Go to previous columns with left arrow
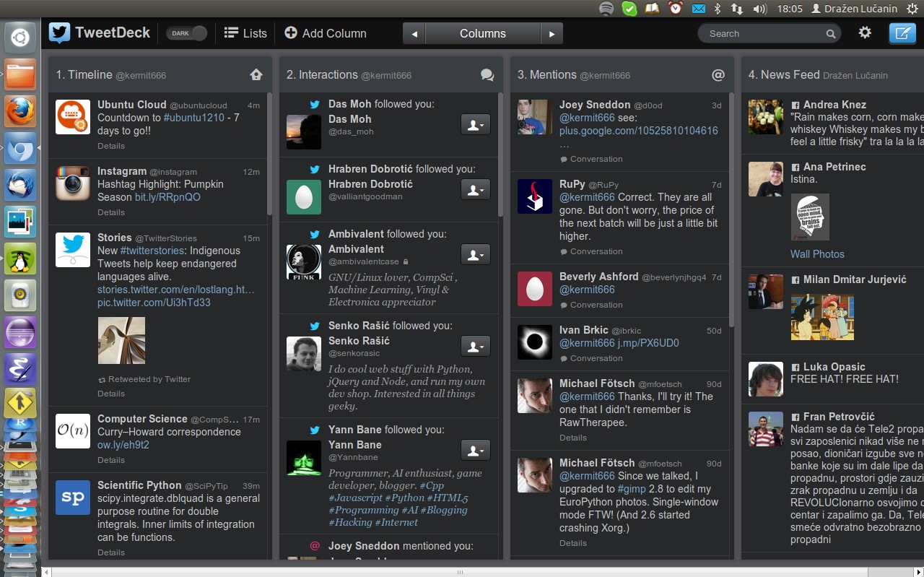Screen dimensions: 924x577 (x=414, y=33)
